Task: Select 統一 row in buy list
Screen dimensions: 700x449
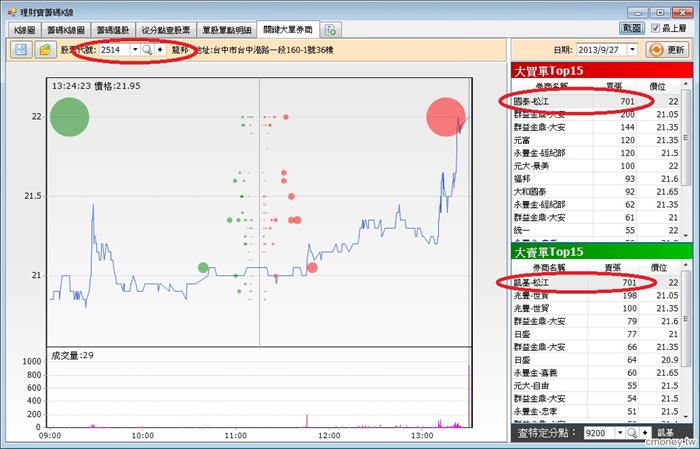Action: click(596, 230)
